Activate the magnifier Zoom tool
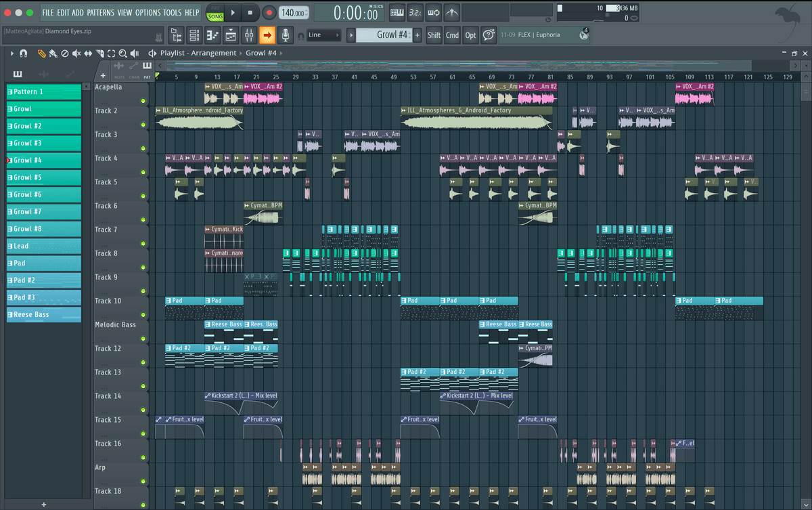This screenshot has width=812, height=510. coord(122,53)
